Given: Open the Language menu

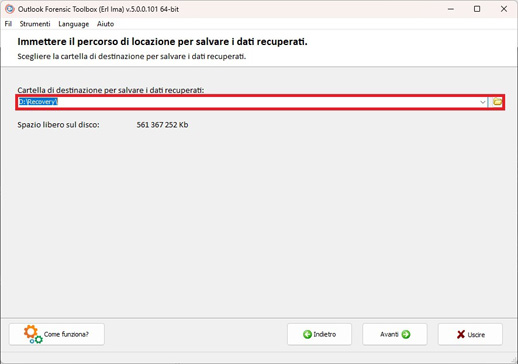Looking at the screenshot, I should (x=73, y=24).
